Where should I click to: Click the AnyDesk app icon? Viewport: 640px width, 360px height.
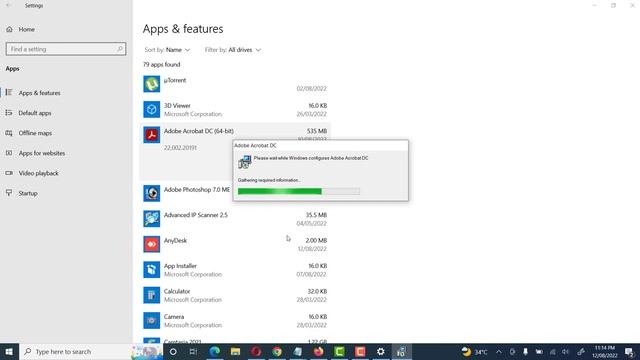[151, 244]
